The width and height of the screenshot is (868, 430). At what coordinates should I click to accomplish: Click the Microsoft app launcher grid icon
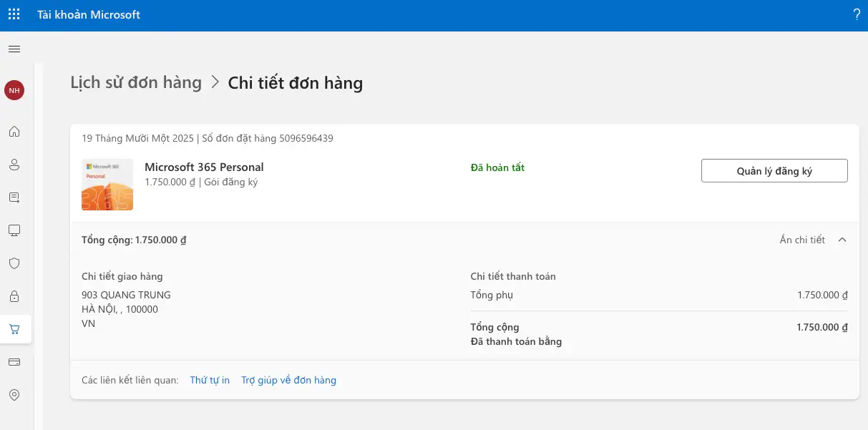coord(14,14)
